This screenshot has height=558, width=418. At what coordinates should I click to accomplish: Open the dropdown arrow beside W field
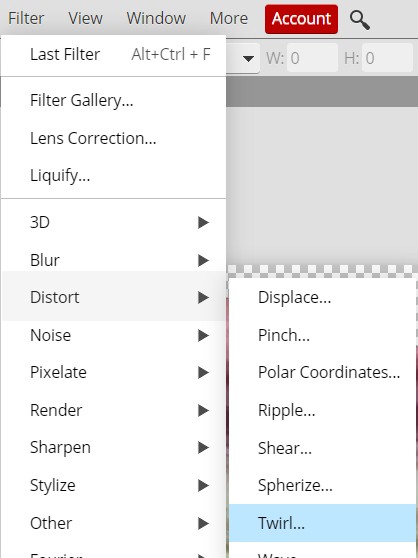(x=248, y=58)
